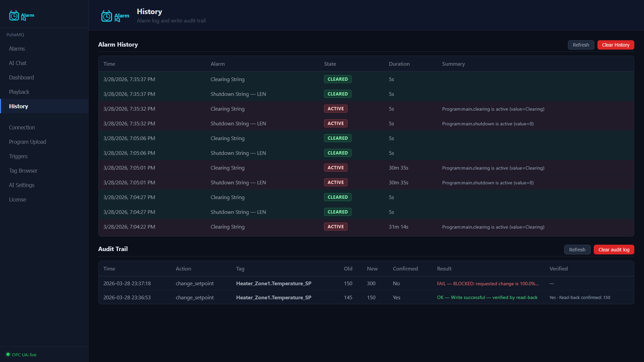Open the AI Chat section
Viewport: 644px width, 362px height.
pyautogui.click(x=17, y=63)
